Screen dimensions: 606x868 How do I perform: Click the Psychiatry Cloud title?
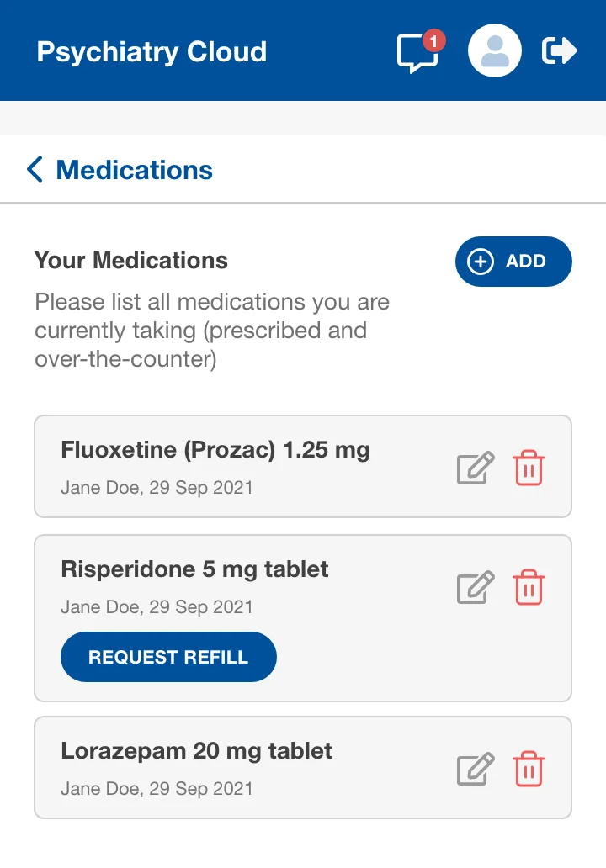click(x=151, y=52)
